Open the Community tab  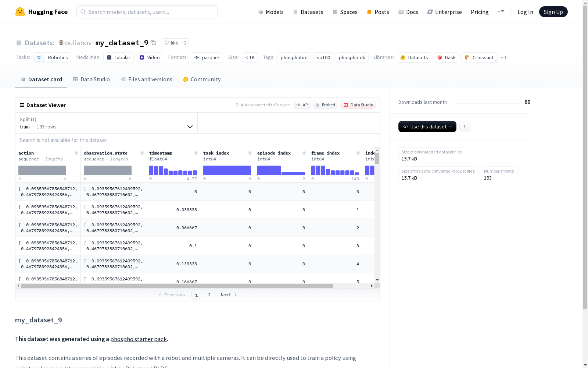click(x=202, y=79)
